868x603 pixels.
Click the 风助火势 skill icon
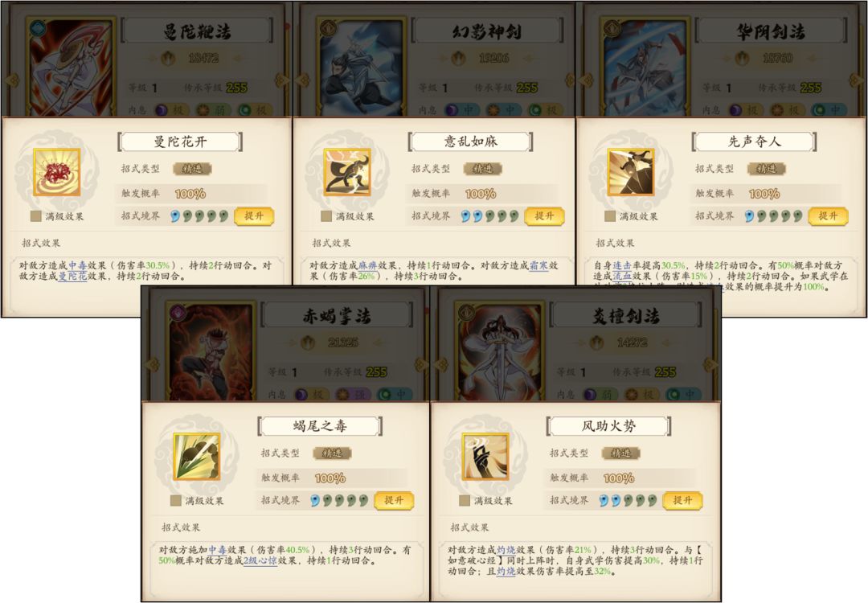(485, 457)
